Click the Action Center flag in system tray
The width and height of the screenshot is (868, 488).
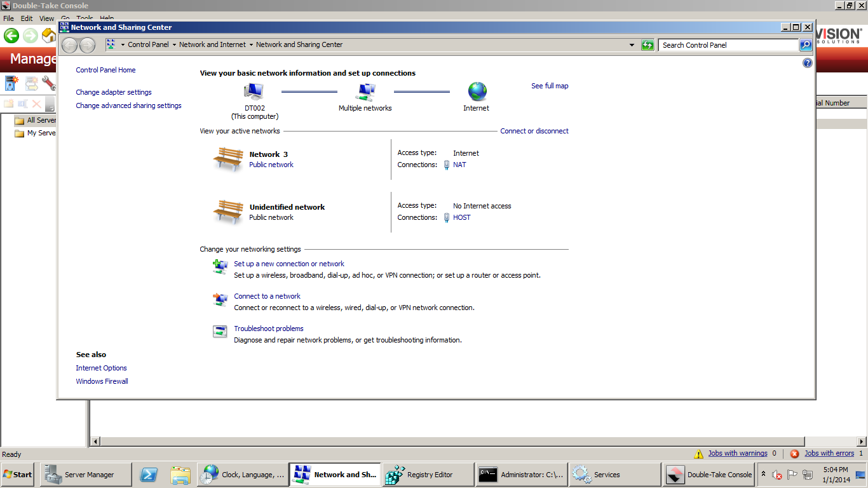point(792,475)
